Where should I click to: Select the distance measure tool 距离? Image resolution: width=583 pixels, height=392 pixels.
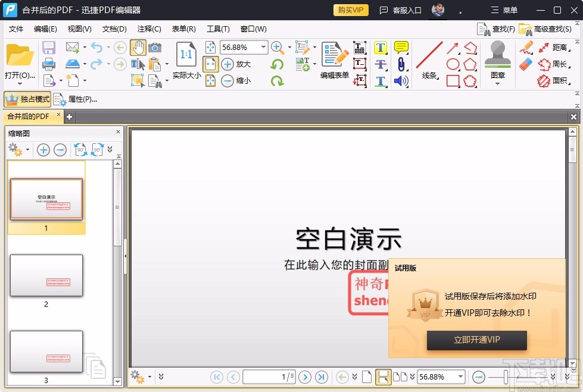pos(560,48)
